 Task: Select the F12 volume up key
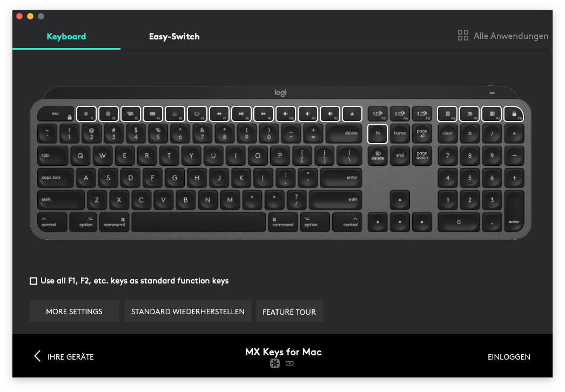coord(330,114)
